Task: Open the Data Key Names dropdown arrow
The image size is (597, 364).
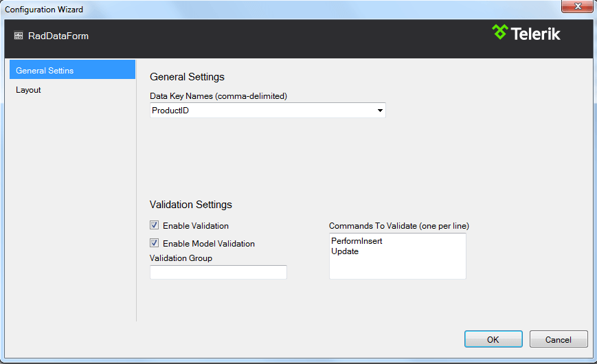Action: tap(380, 111)
